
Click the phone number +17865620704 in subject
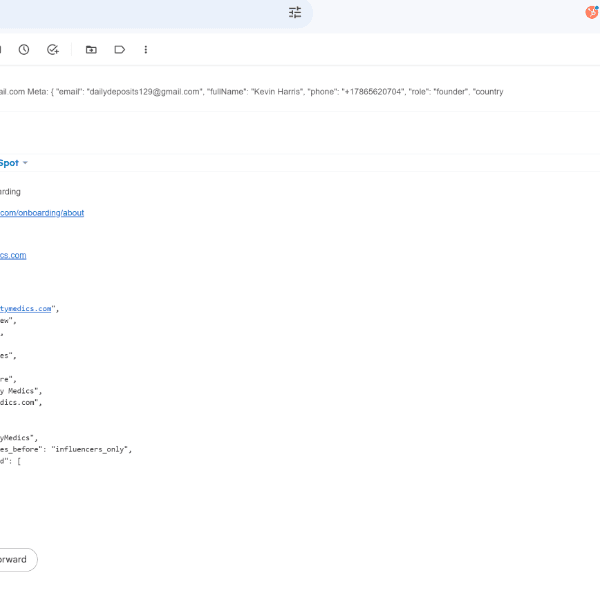[x=373, y=91]
